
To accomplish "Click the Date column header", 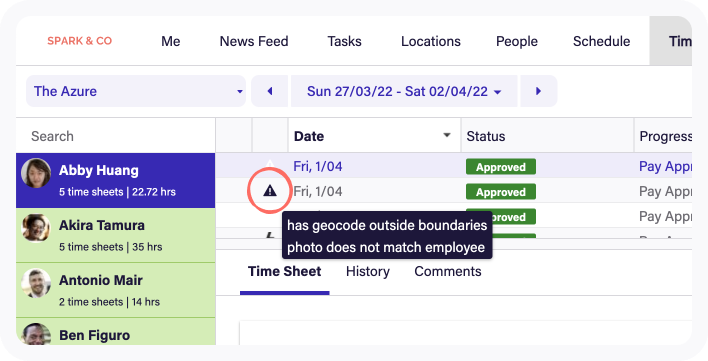I will pos(374,136).
